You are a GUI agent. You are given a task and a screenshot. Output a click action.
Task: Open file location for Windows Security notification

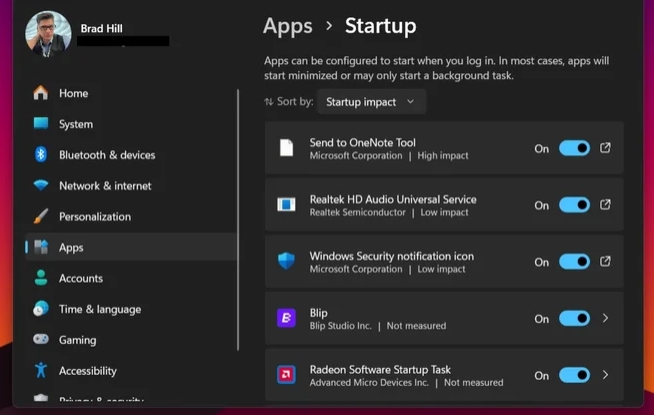coord(605,261)
